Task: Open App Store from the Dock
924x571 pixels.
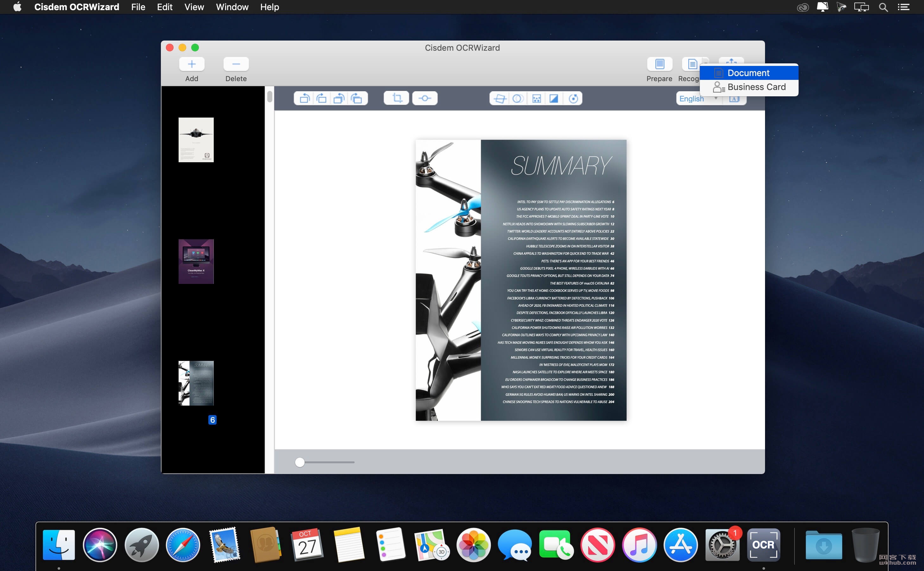Action: (x=680, y=545)
